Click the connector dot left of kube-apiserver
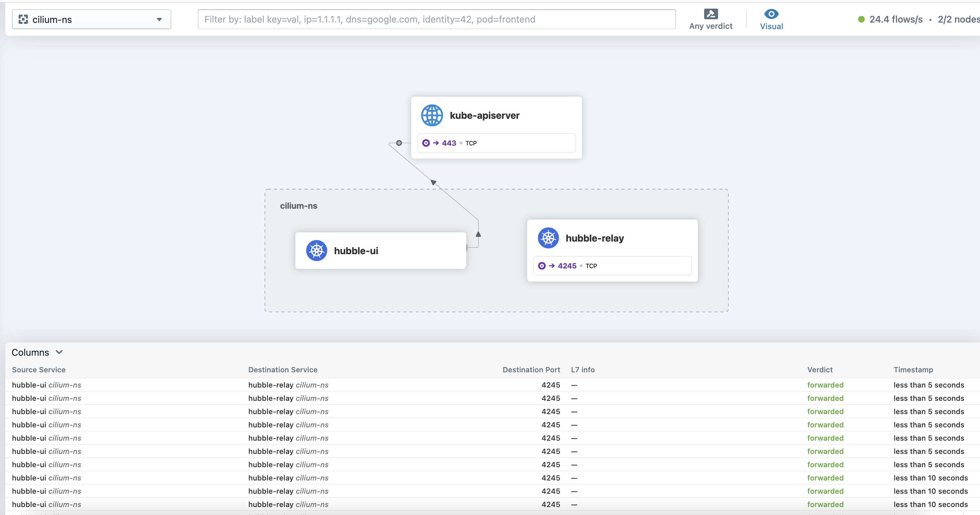The height and width of the screenshot is (515, 980). [399, 143]
